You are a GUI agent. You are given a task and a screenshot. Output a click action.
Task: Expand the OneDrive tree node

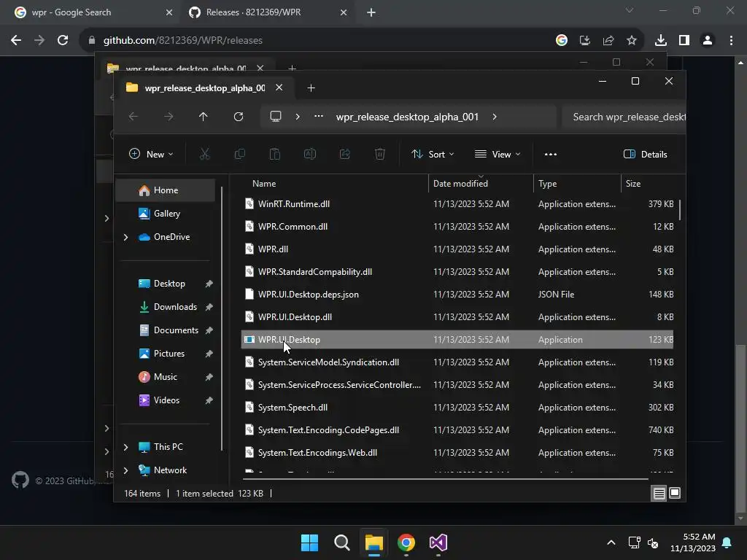tap(125, 237)
